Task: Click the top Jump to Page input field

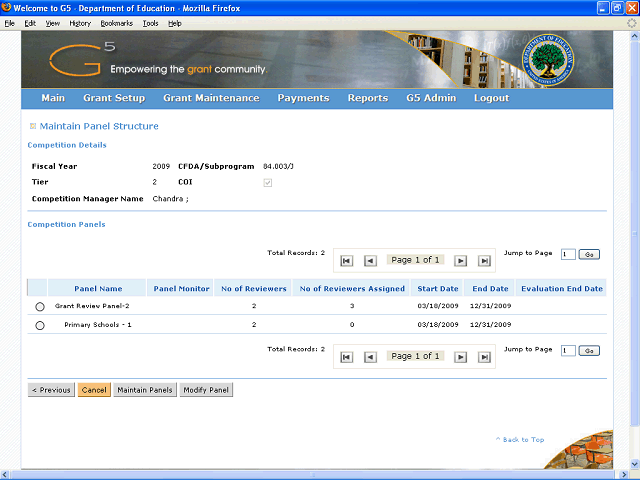Action: [x=567, y=254]
